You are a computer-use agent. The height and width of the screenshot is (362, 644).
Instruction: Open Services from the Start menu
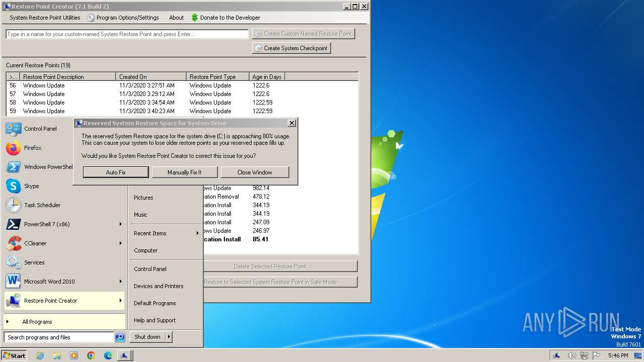coord(64,262)
